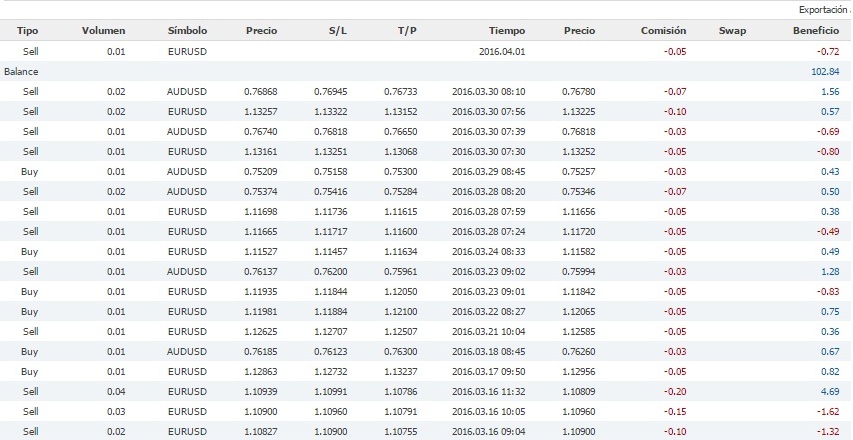This screenshot has height=440, width=853.
Task: Sort by the Tipo column header
Action: 29,31
